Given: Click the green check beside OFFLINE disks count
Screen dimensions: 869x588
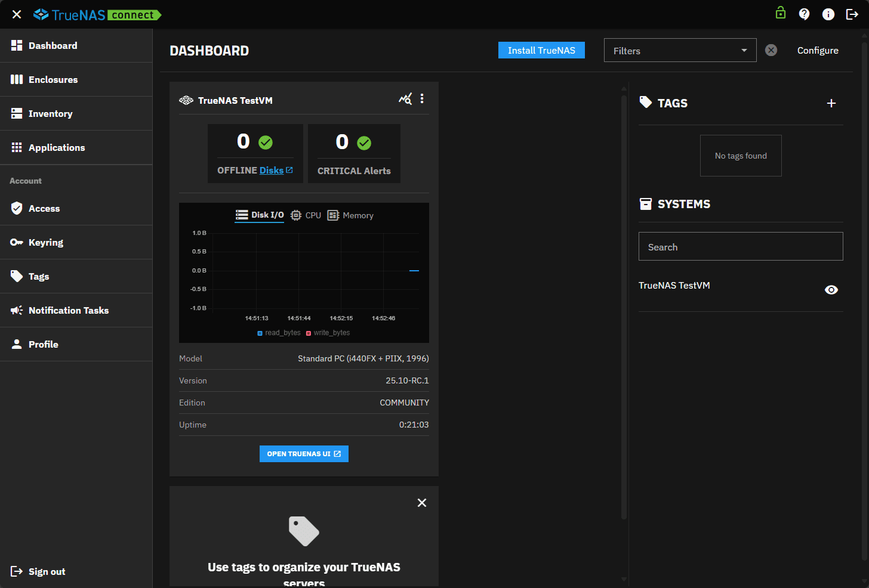Looking at the screenshot, I should click(266, 143).
